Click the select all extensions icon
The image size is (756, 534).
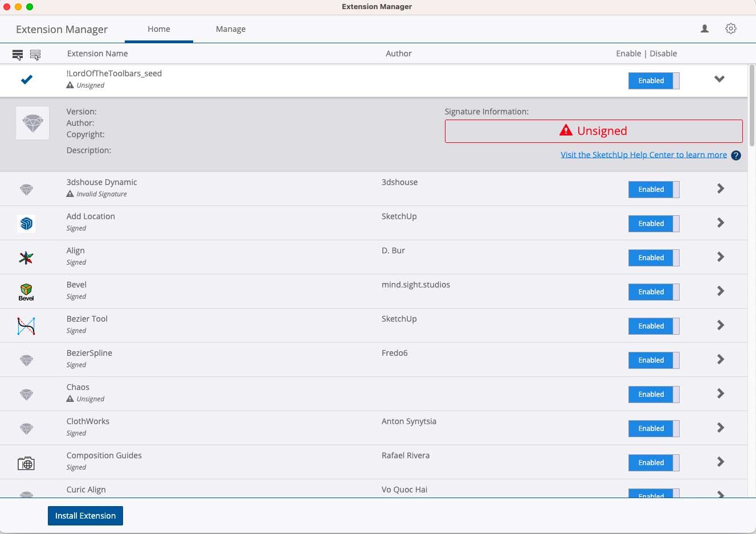point(18,55)
